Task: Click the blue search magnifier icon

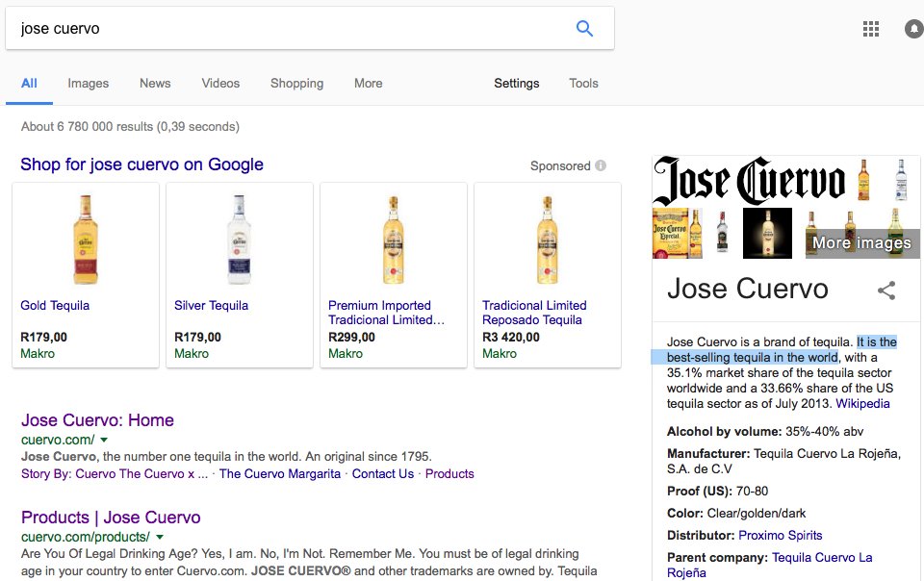Action: point(584,28)
